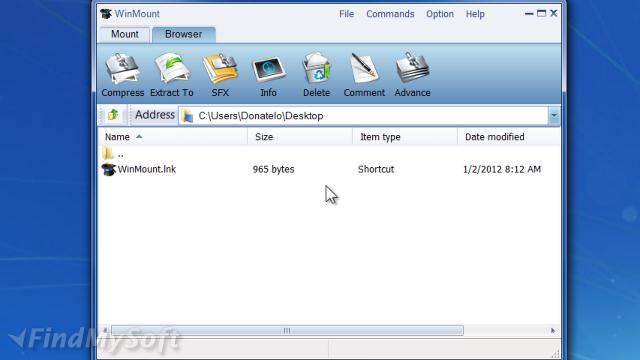Sort the list by the Size column

300,137
